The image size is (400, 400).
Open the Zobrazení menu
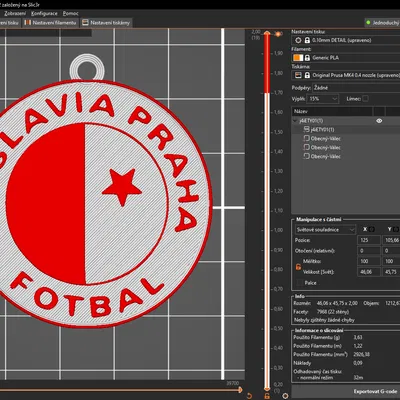(14, 14)
